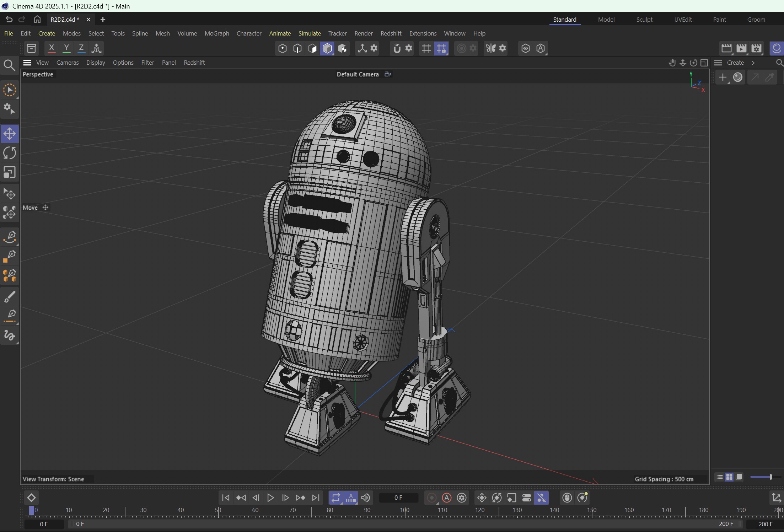Open viewport Panel menu
The image size is (784, 532).
(169, 63)
